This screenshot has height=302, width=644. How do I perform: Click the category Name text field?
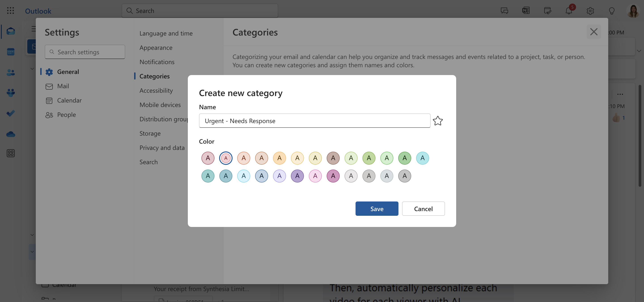point(314,121)
